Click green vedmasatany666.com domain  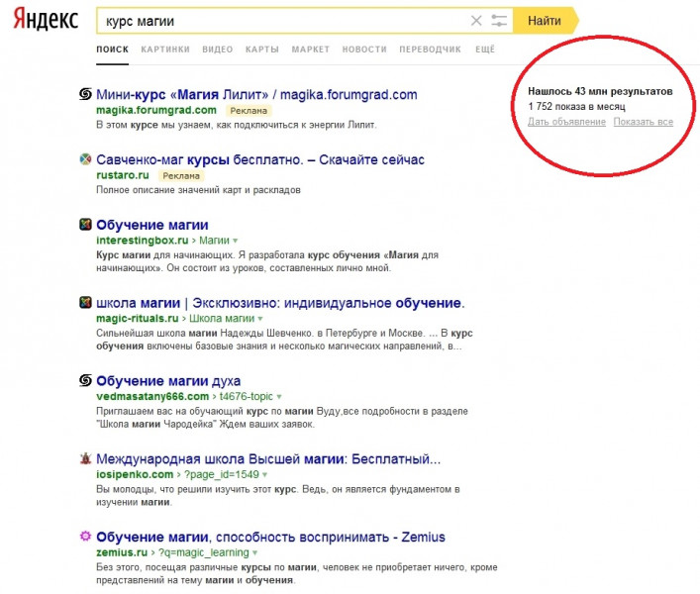pos(152,396)
